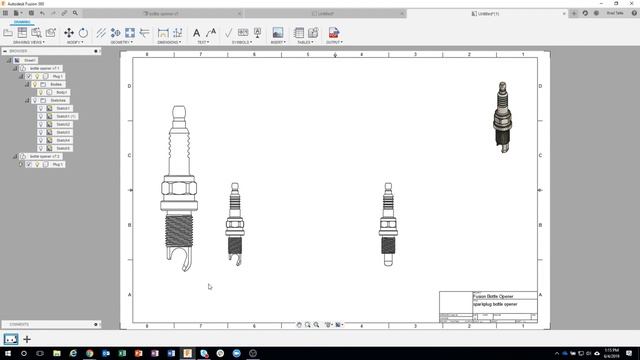This screenshot has height=360, width=640.
Task: Select the Centerline geometry tool
Action: click(x=101, y=33)
